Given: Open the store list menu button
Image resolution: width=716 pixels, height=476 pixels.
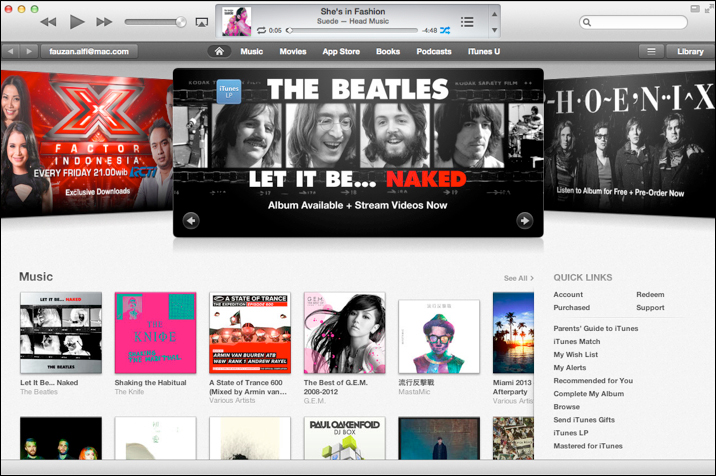Looking at the screenshot, I should point(651,51).
